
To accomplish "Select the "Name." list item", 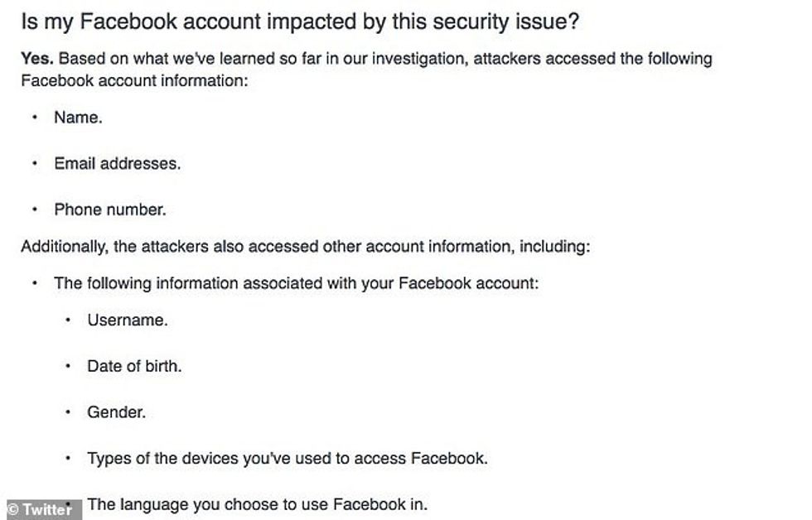I will coord(78,118).
